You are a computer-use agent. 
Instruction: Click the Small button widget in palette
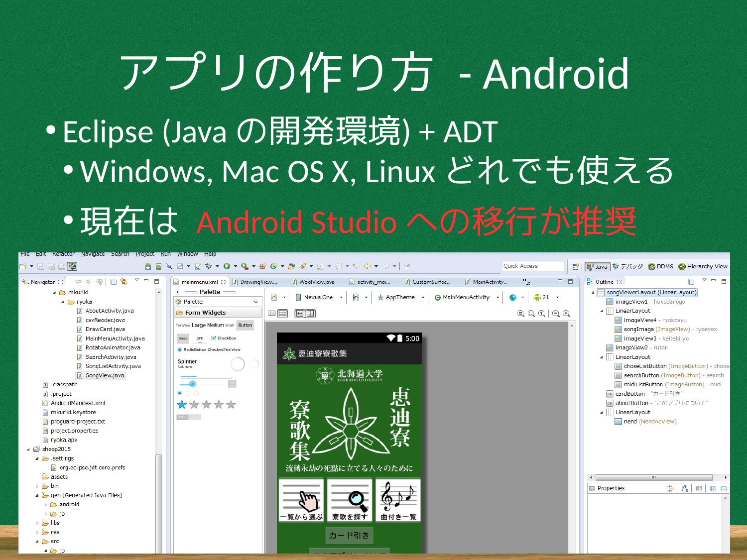pos(183,338)
